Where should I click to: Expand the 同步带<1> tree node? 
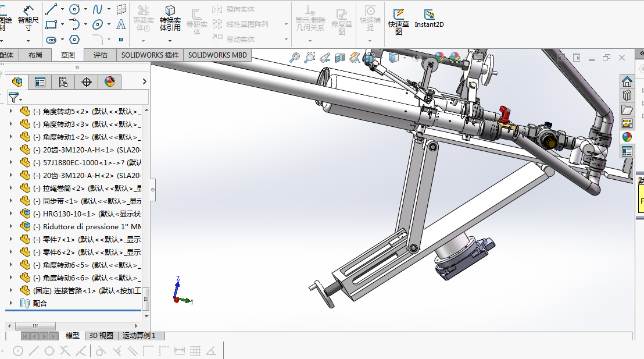point(10,201)
